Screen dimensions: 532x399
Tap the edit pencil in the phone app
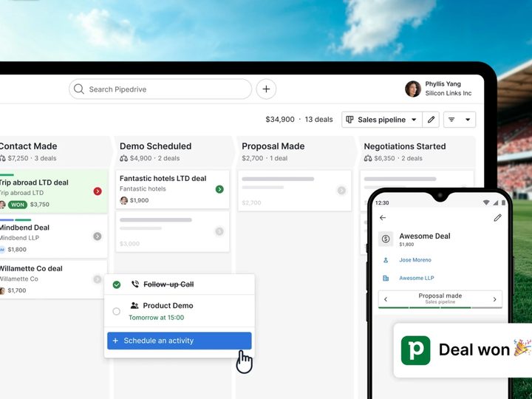tap(497, 217)
